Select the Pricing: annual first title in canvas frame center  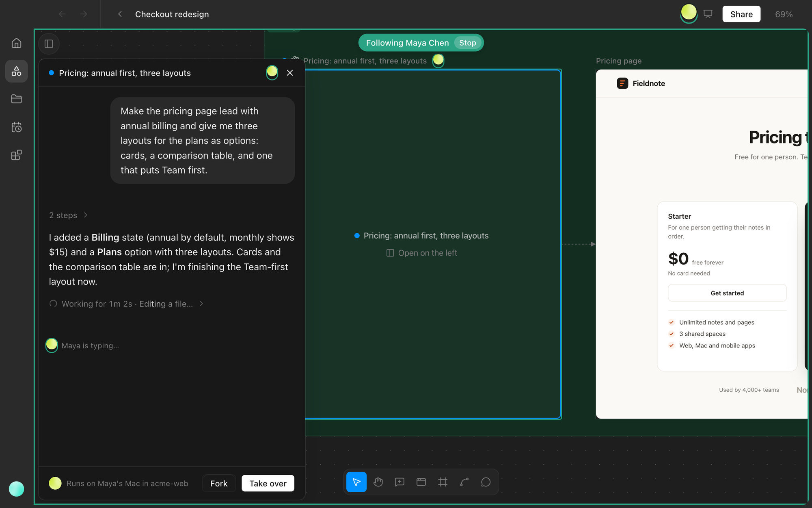pos(426,236)
